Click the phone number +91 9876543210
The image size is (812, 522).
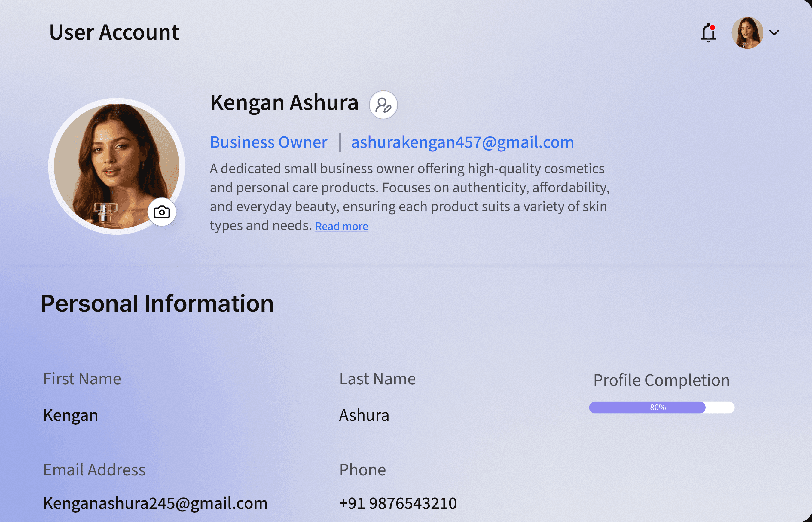(x=398, y=503)
